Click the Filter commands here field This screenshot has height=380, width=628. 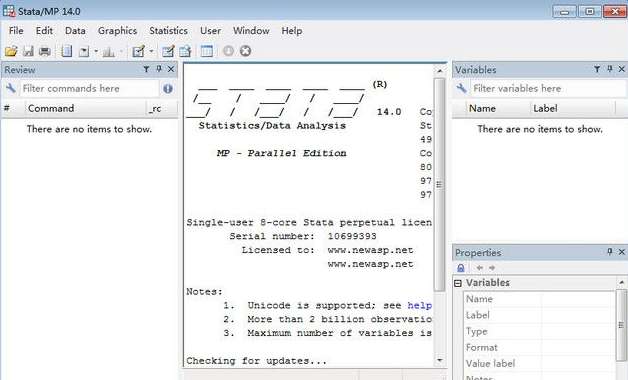tap(90, 88)
